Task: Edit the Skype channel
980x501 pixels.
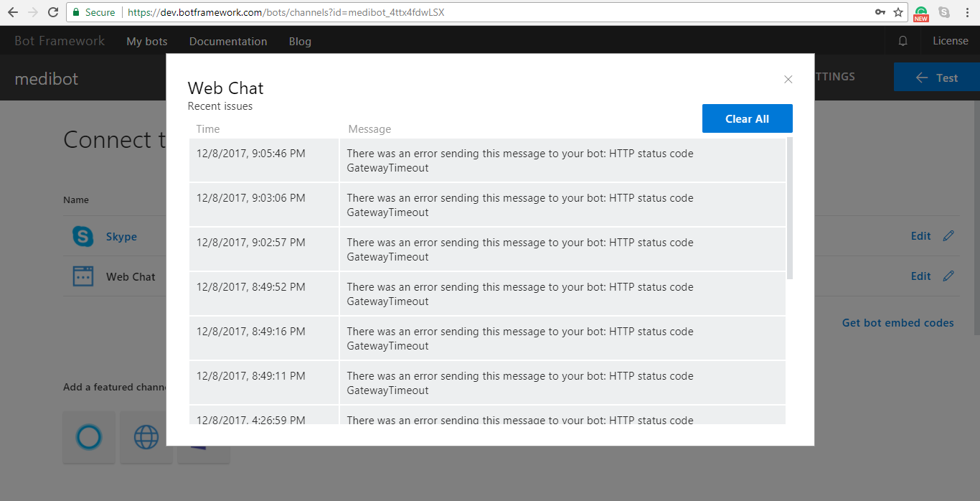Action: click(920, 236)
